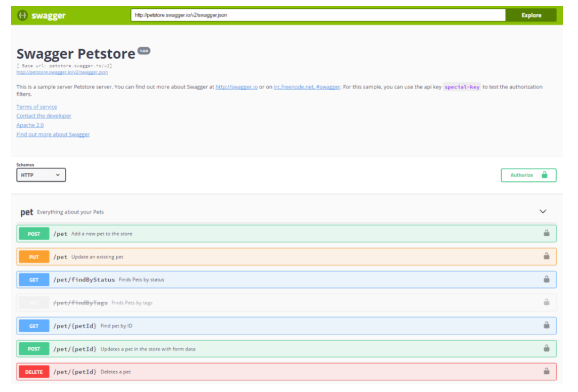Collapse the pet section with the chevron

(x=543, y=211)
